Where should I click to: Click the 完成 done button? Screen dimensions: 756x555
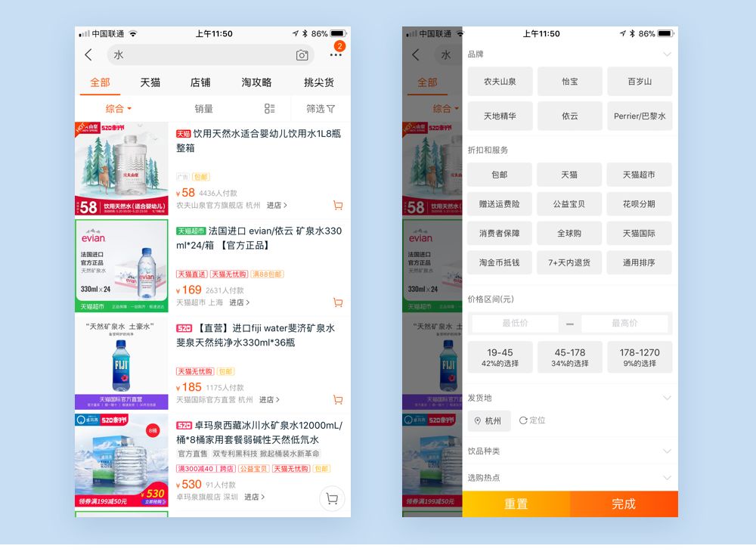(x=624, y=504)
